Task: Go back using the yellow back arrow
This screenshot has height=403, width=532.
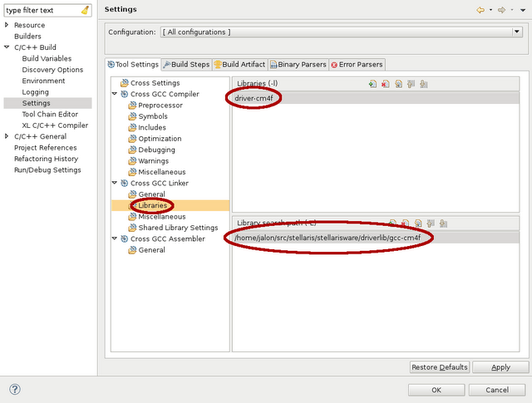Action: [480, 10]
